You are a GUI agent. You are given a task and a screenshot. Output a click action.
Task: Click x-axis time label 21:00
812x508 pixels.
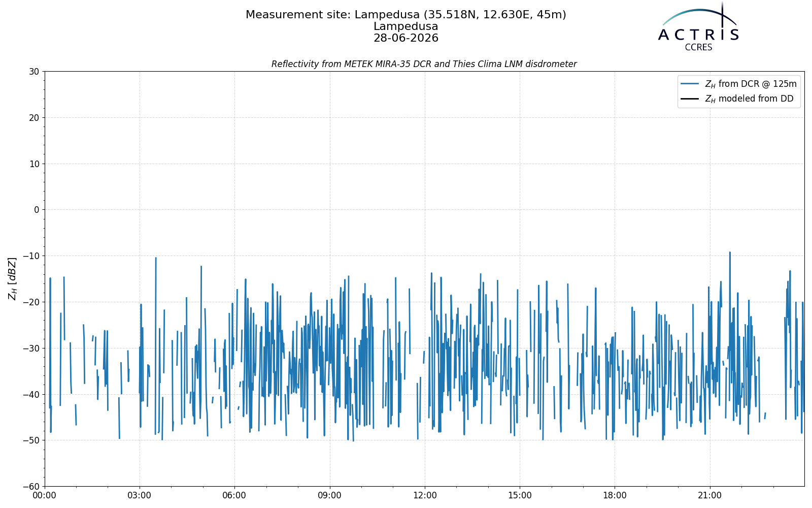click(x=709, y=495)
